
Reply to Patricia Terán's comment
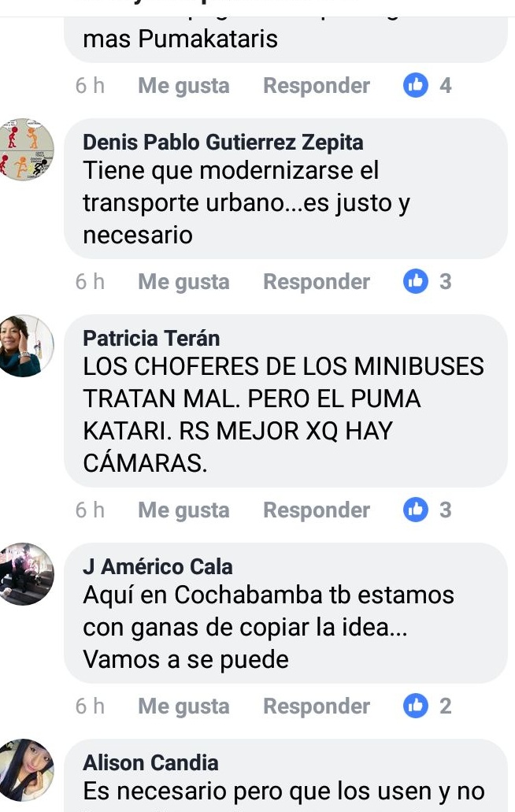[x=317, y=510]
